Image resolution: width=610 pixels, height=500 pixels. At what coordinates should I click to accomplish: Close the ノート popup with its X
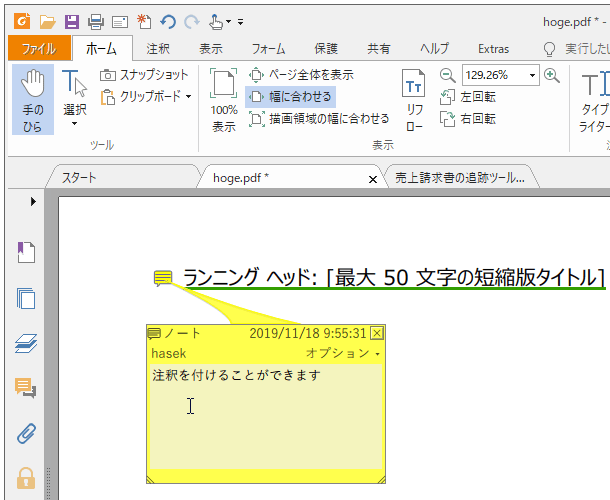377,333
